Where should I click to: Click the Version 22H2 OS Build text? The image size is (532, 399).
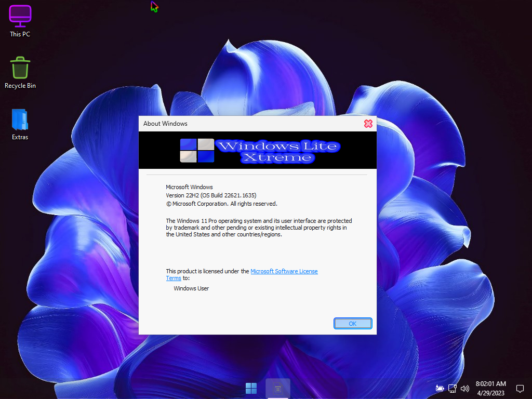point(211,195)
